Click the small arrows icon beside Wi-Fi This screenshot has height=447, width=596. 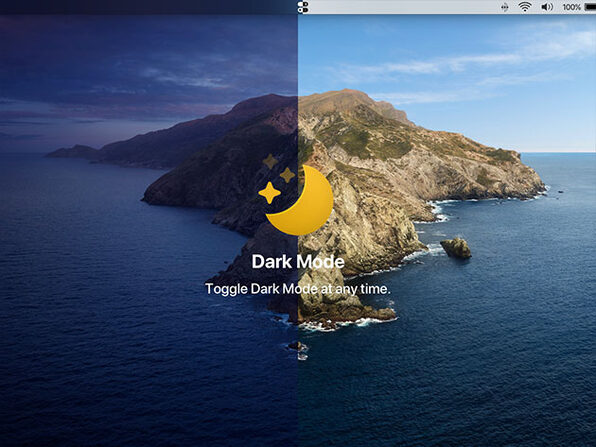(505, 7)
